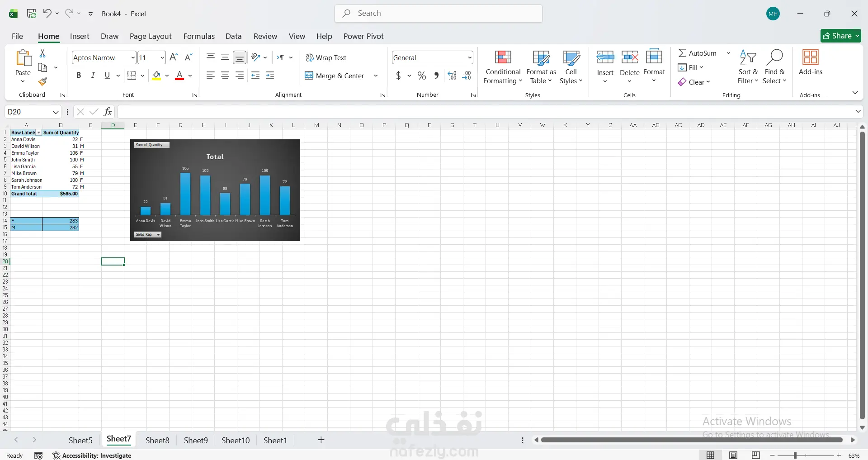Image resolution: width=868 pixels, height=460 pixels.
Task: Click Accessibility: Investigate in status bar
Action: 92,455
